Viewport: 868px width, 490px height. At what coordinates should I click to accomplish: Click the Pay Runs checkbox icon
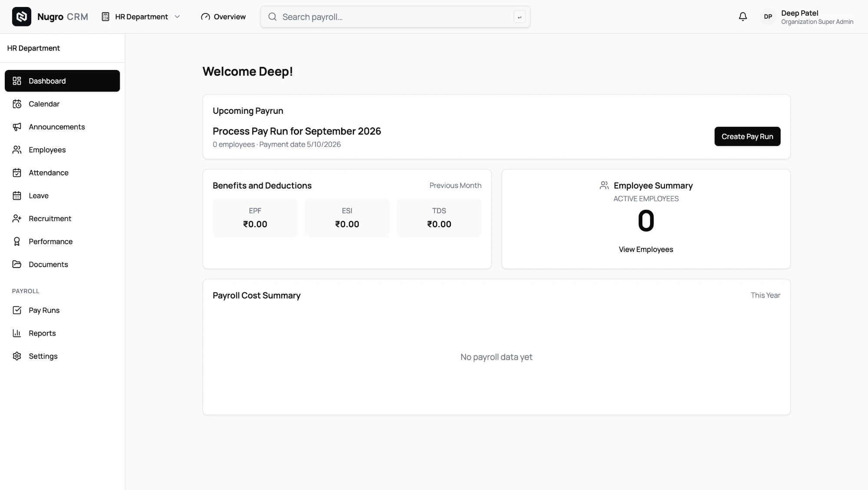pos(17,310)
